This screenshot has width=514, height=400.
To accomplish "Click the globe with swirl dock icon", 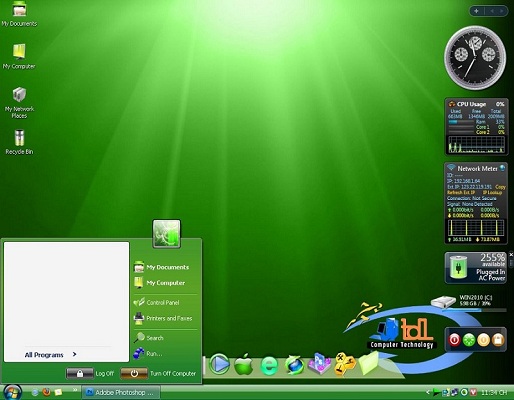I will (294, 365).
